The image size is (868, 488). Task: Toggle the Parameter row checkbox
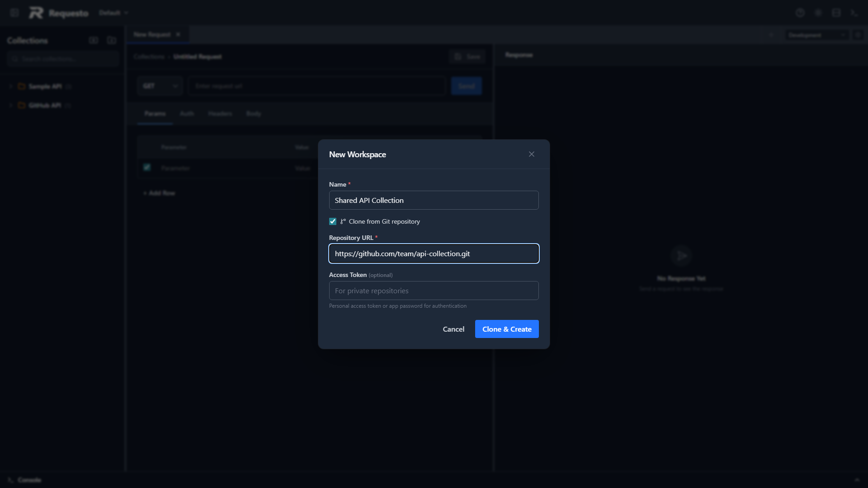146,168
